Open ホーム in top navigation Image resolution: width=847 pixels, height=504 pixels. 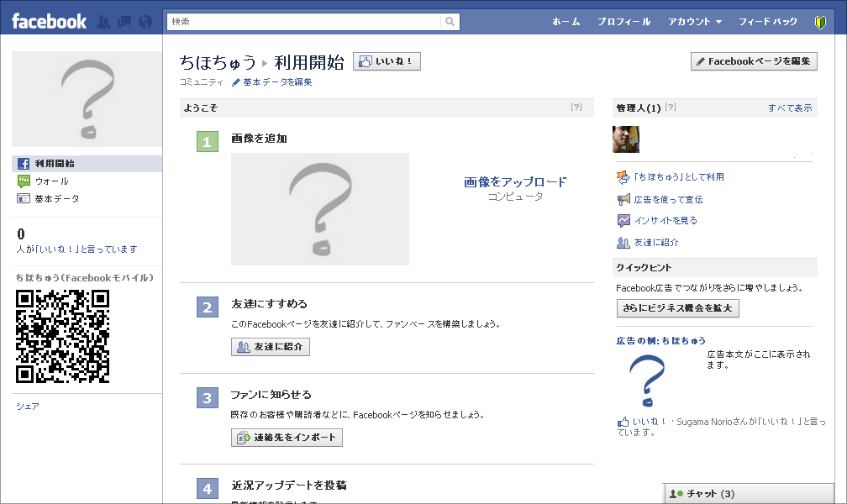tap(566, 22)
